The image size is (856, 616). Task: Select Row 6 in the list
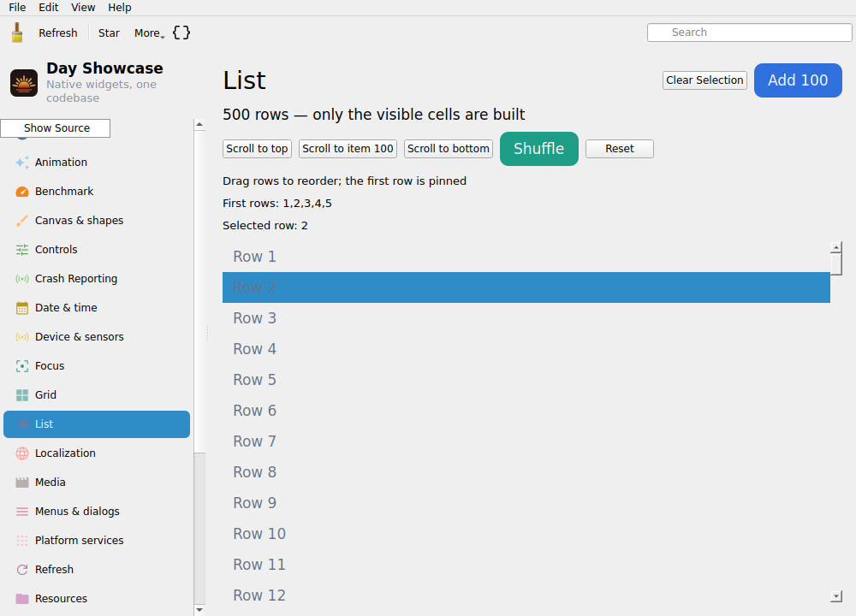[x=526, y=411]
